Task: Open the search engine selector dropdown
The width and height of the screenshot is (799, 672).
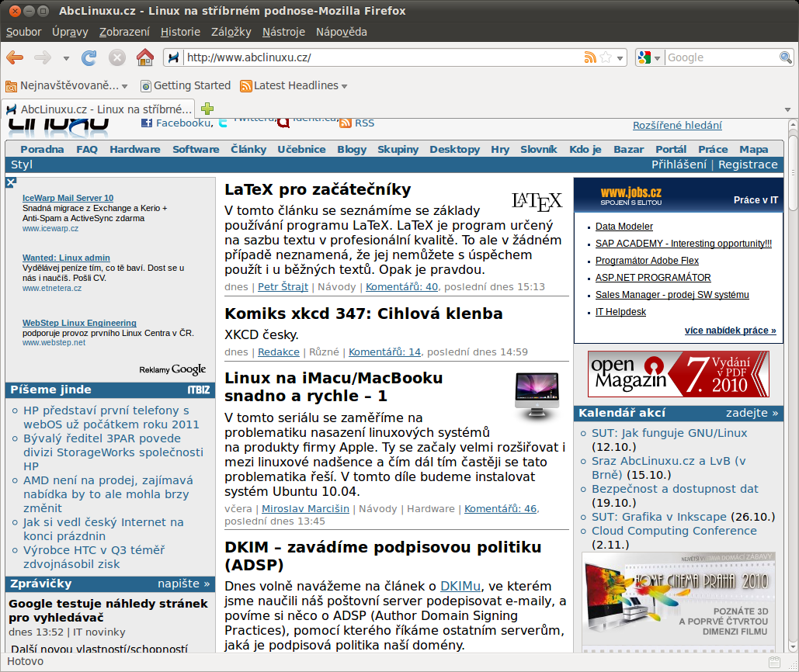Action: point(658,58)
